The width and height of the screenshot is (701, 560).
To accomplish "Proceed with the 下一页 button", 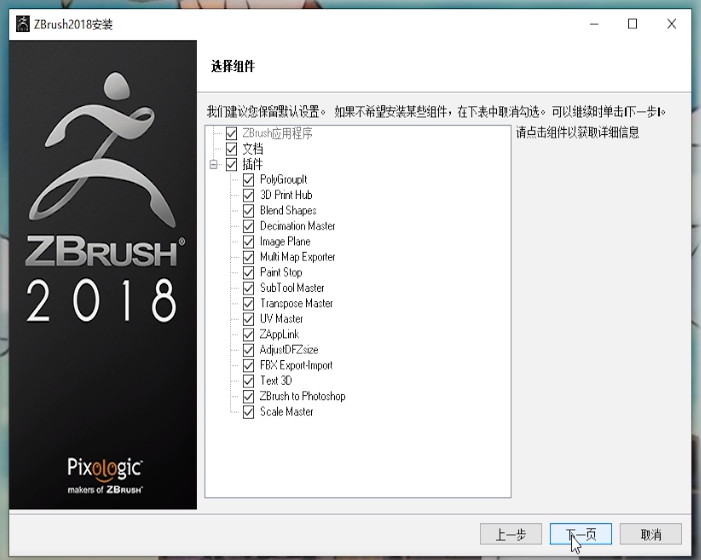I will tap(581, 534).
